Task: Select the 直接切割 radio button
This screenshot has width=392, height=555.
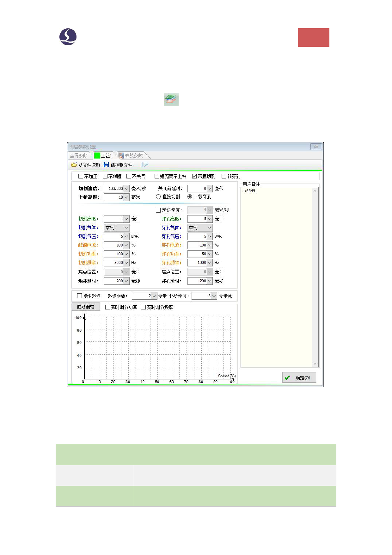Action: [158, 197]
